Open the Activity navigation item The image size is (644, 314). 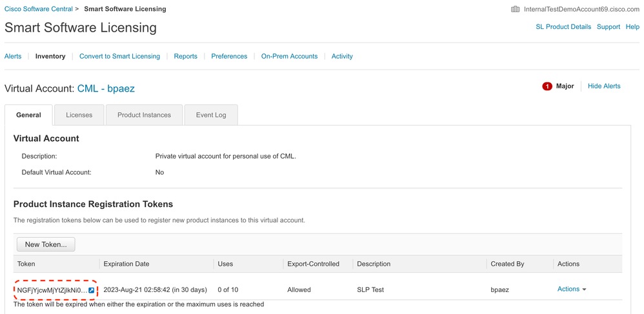pyautogui.click(x=342, y=56)
